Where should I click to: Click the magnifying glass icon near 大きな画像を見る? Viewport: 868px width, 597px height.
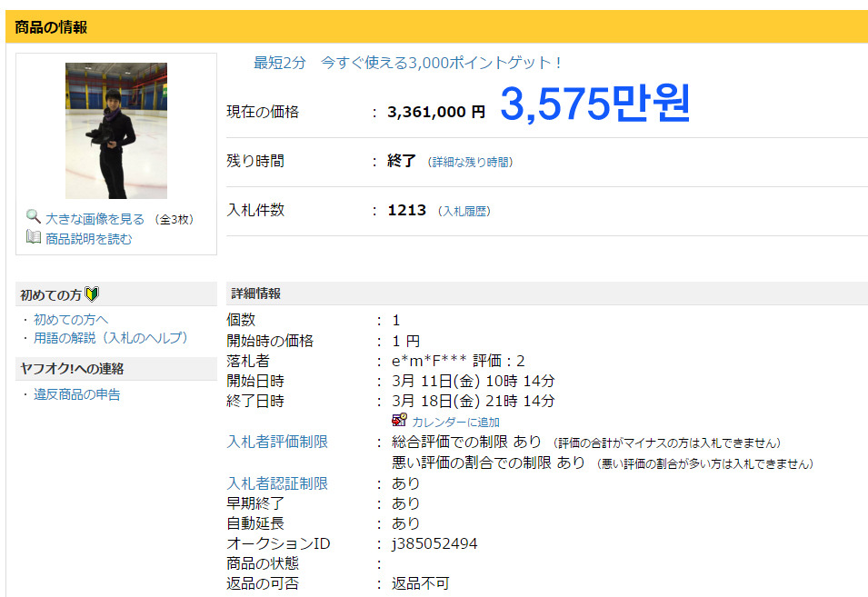point(34,216)
